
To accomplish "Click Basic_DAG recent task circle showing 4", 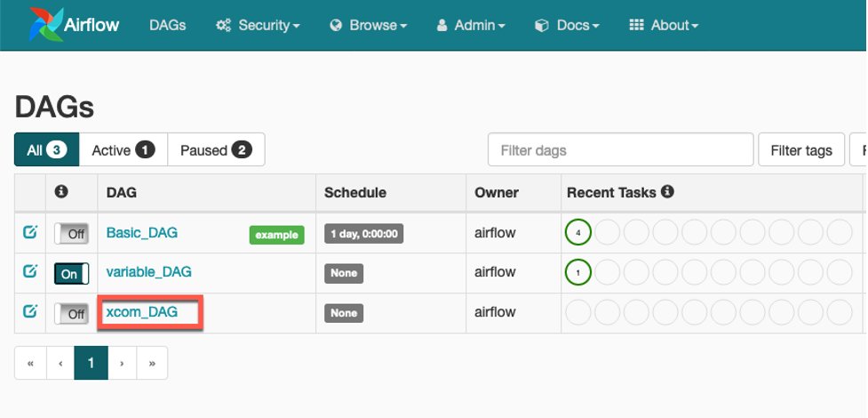I will [x=577, y=233].
